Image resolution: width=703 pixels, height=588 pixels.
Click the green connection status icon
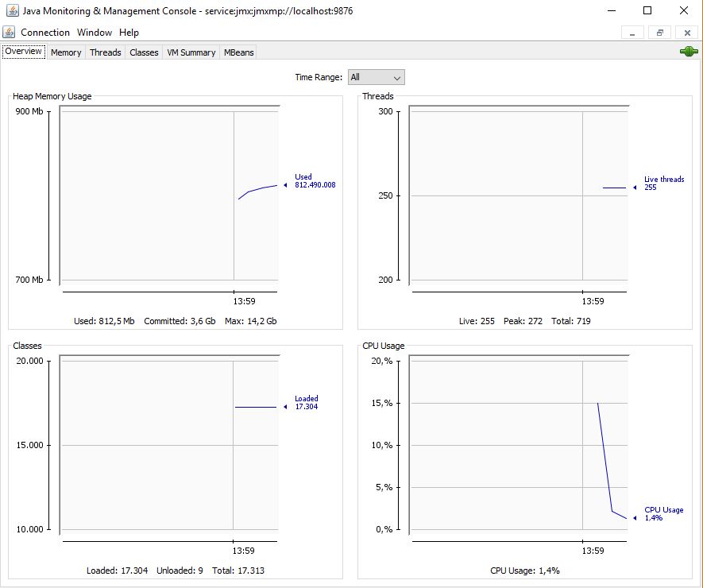point(689,52)
